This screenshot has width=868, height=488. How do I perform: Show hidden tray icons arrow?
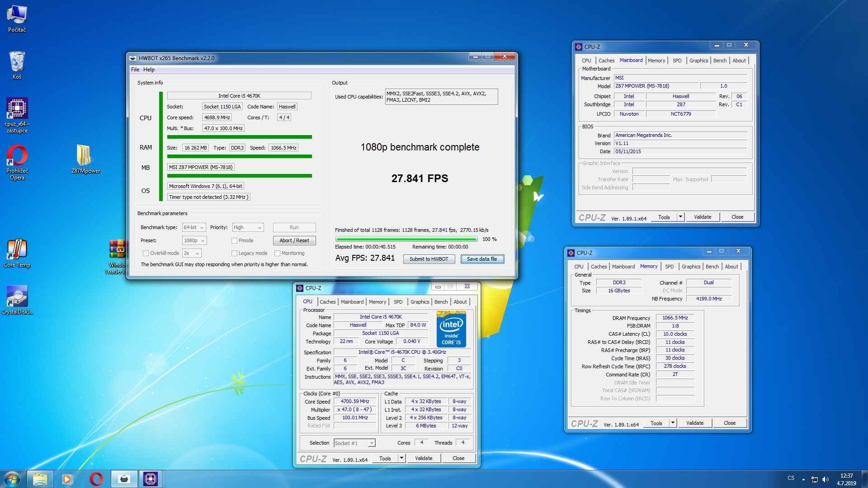(x=803, y=479)
